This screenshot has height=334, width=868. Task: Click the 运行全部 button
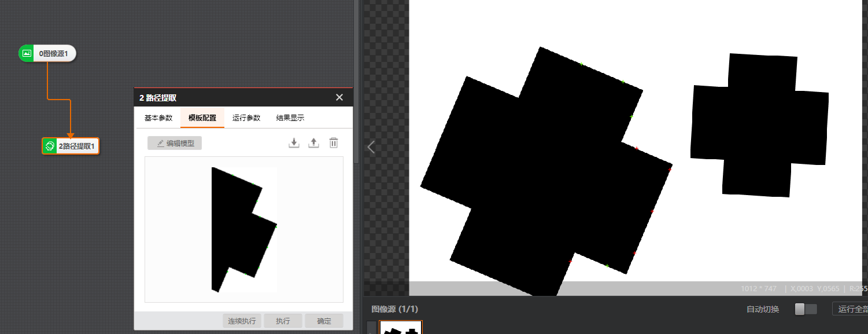coord(850,309)
